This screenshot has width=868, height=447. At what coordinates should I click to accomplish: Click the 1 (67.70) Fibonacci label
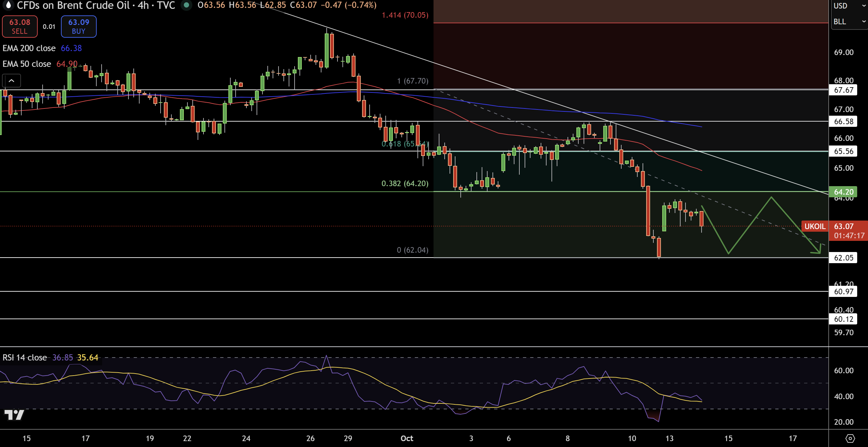coord(413,81)
